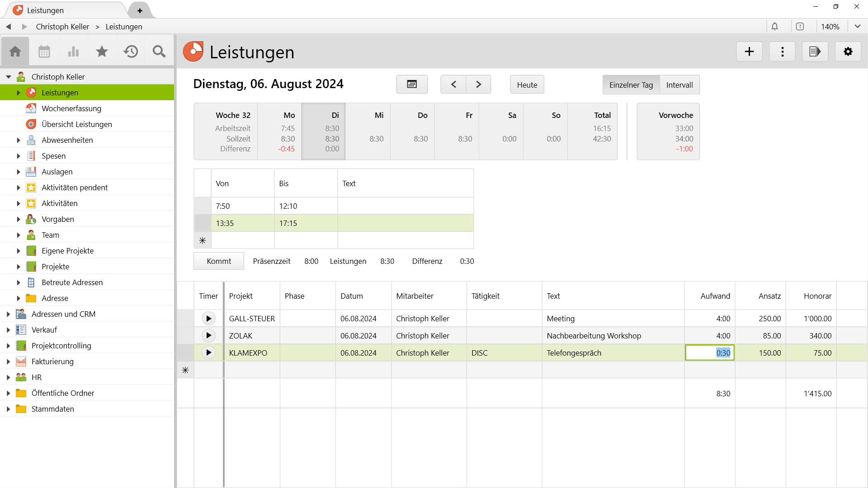Start the timer for the KLAMEXPO row
868x488 pixels.
(208, 352)
